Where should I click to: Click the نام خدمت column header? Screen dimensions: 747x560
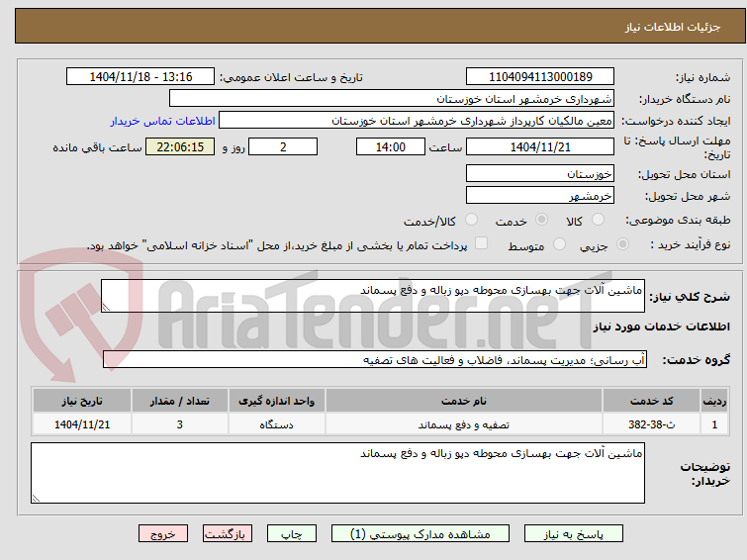[464, 401]
